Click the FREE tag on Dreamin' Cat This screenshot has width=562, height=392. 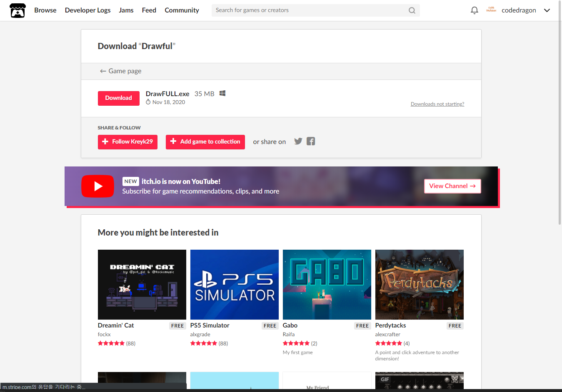177,326
